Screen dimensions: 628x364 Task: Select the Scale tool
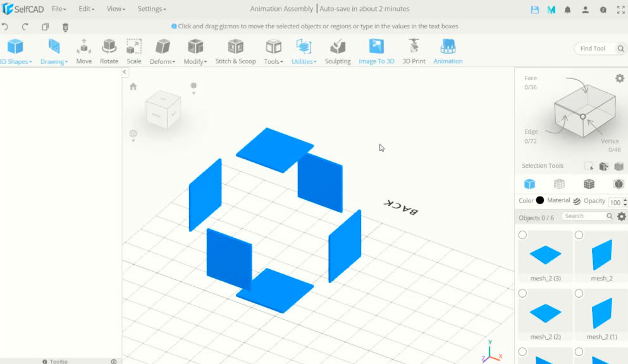coord(134,51)
